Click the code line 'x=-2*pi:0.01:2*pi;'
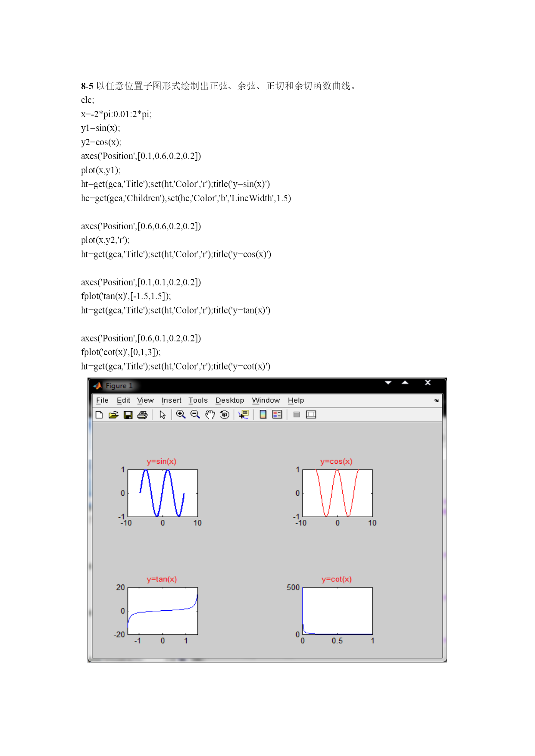Screen dimensions: 535x756 [116, 114]
